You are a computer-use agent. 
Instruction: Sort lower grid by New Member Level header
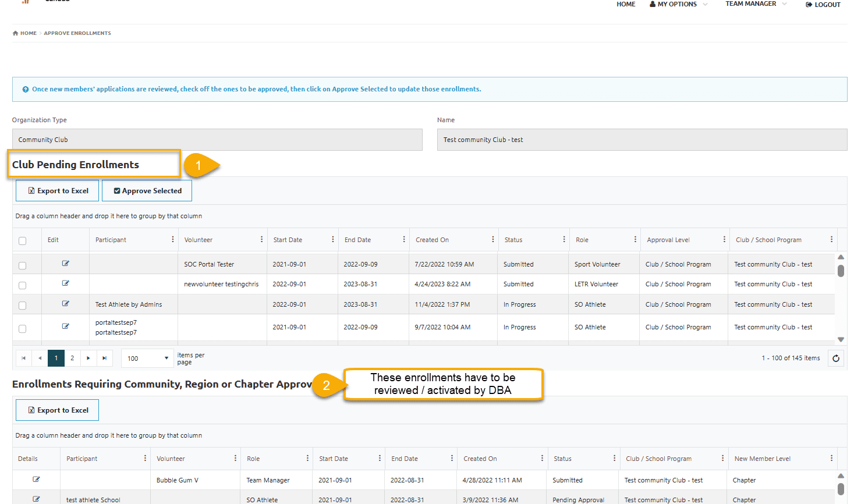[762, 459]
